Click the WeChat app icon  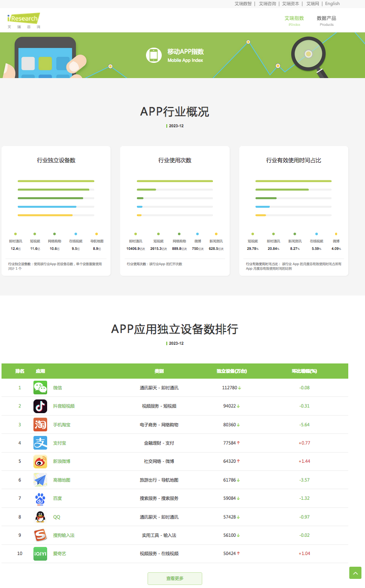pos(40,387)
